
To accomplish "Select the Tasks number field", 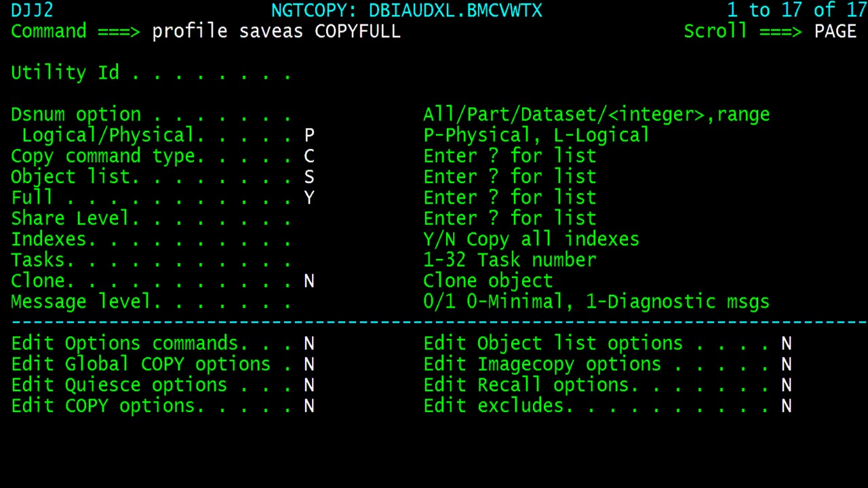I will point(315,260).
